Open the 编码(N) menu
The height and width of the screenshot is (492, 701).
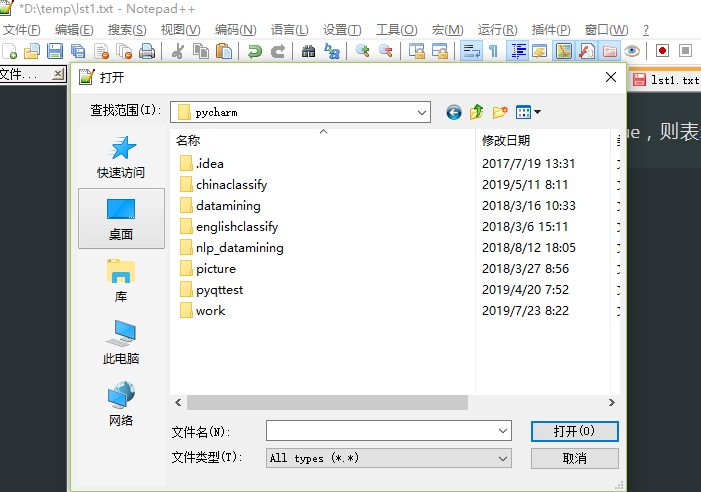click(x=235, y=29)
